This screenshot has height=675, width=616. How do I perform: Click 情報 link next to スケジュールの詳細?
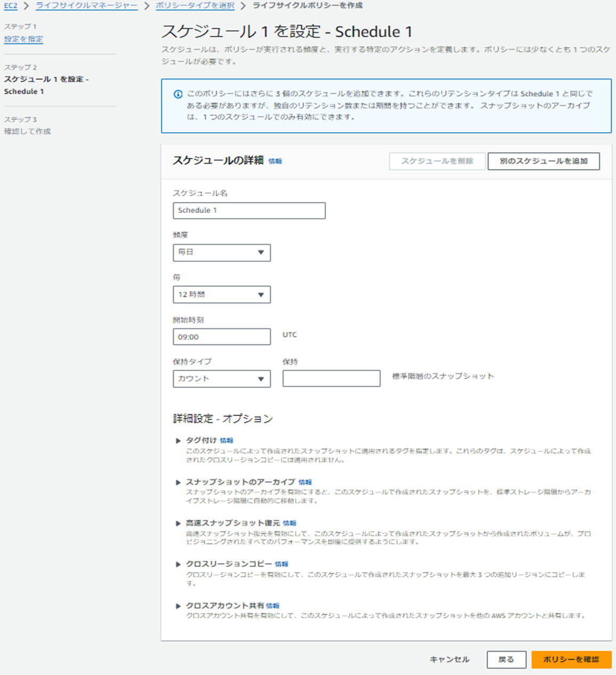[x=275, y=161]
